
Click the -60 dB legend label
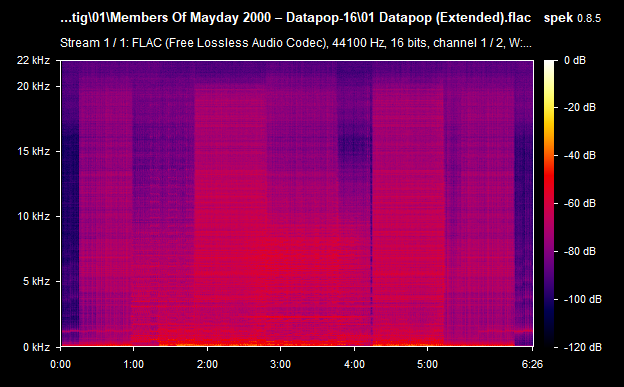click(580, 203)
